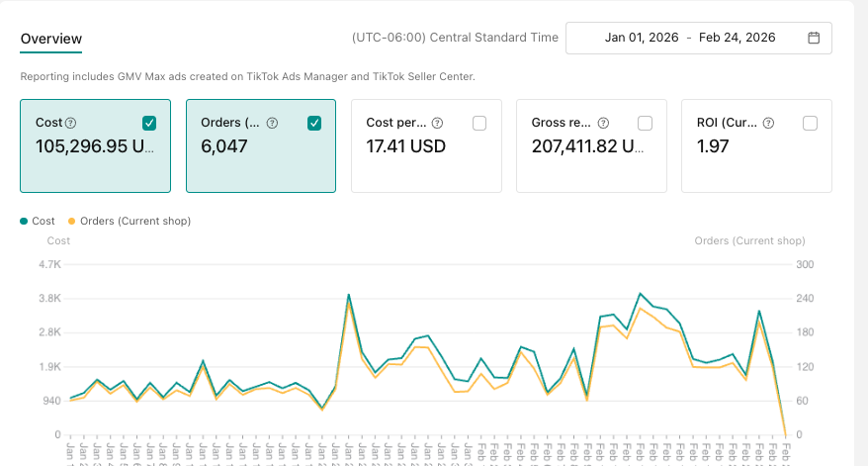This screenshot has width=868, height=466.
Task: Click help icon next to ROI
Action: 768,124
